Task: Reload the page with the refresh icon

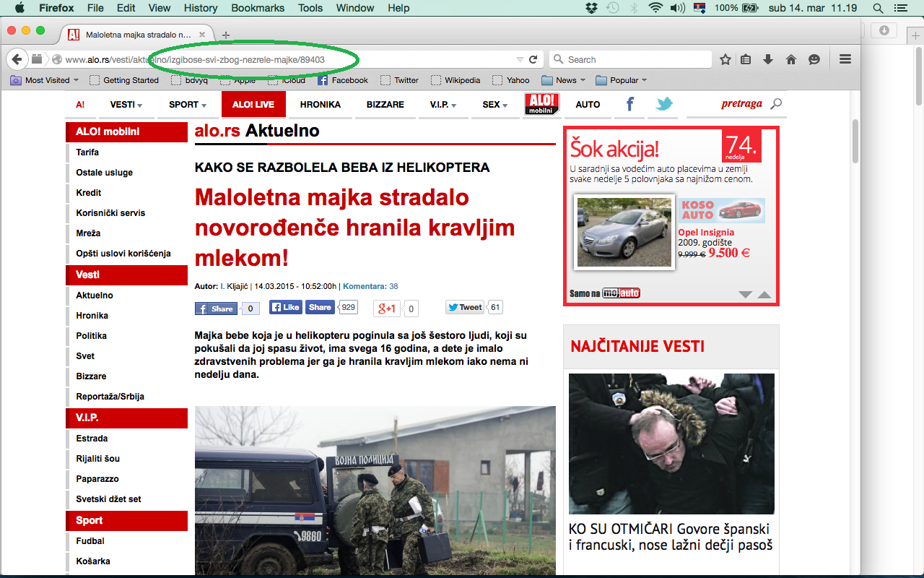Action: coord(533,59)
